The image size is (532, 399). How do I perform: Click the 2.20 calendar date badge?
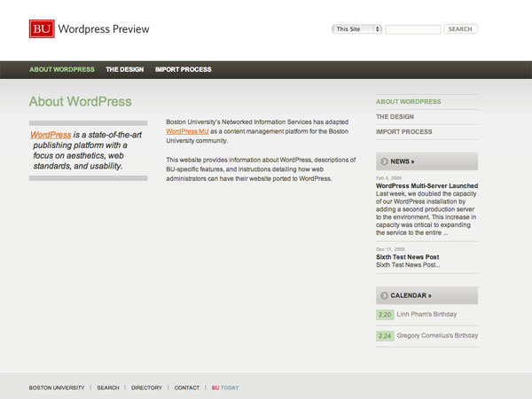point(385,315)
